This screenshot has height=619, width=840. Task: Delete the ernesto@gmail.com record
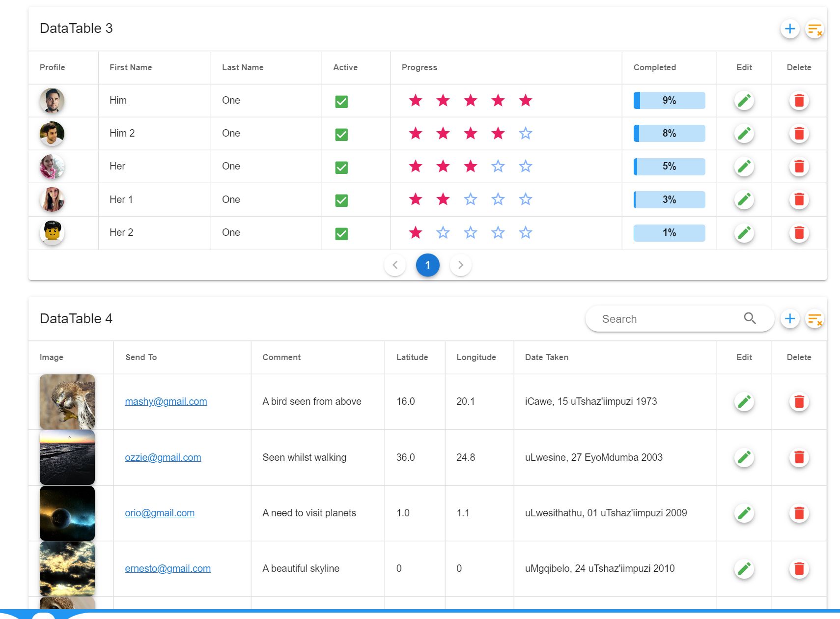pos(799,569)
